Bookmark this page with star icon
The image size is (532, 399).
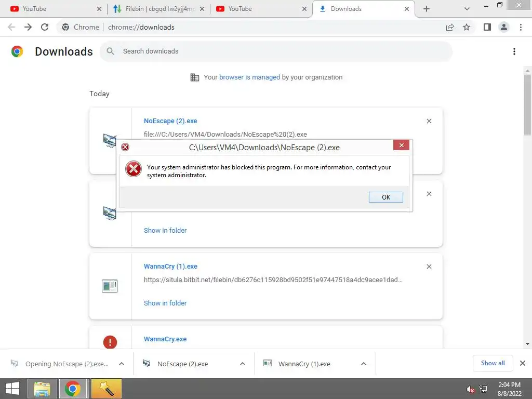tap(467, 27)
